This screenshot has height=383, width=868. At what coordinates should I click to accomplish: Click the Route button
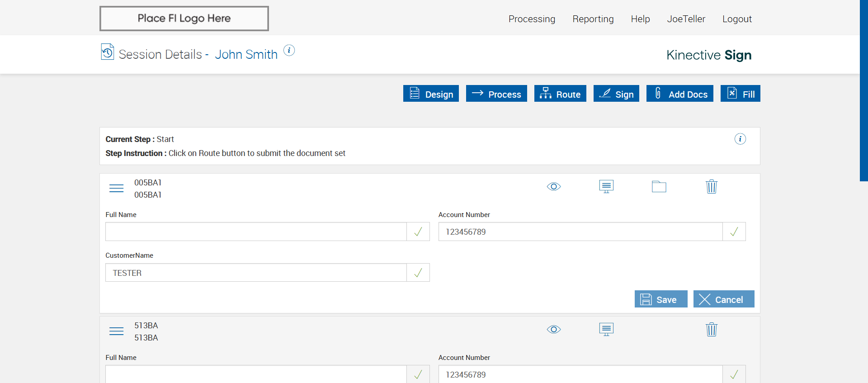560,94
